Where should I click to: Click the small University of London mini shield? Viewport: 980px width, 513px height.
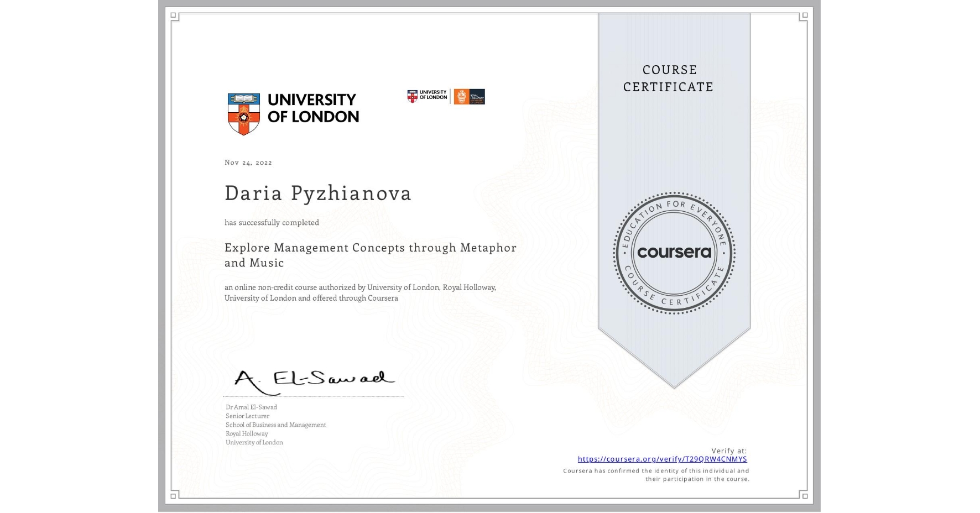tap(413, 96)
